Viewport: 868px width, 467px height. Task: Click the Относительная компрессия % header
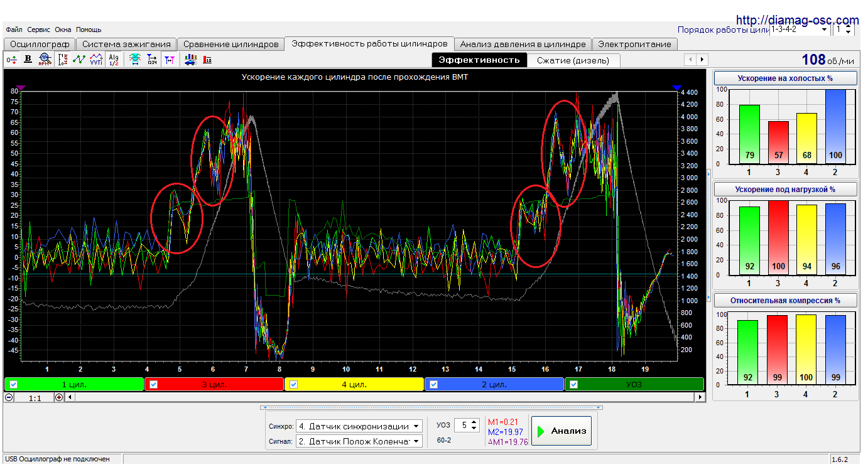point(786,300)
